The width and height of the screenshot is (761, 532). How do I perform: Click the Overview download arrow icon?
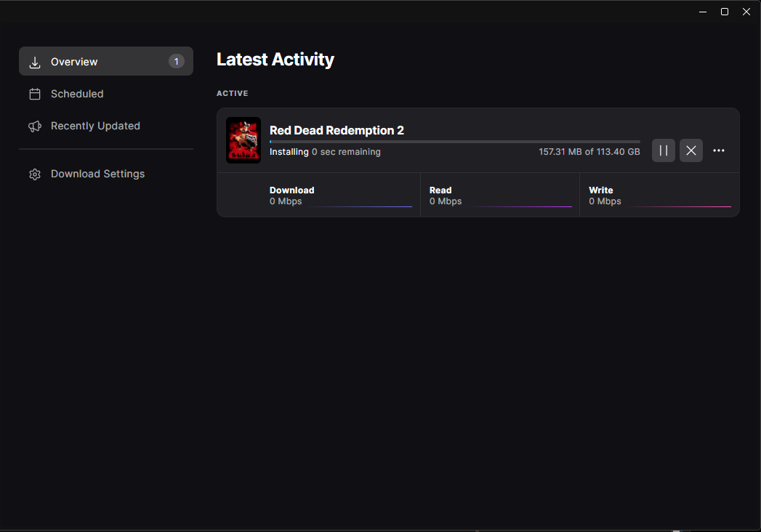coord(35,62)
